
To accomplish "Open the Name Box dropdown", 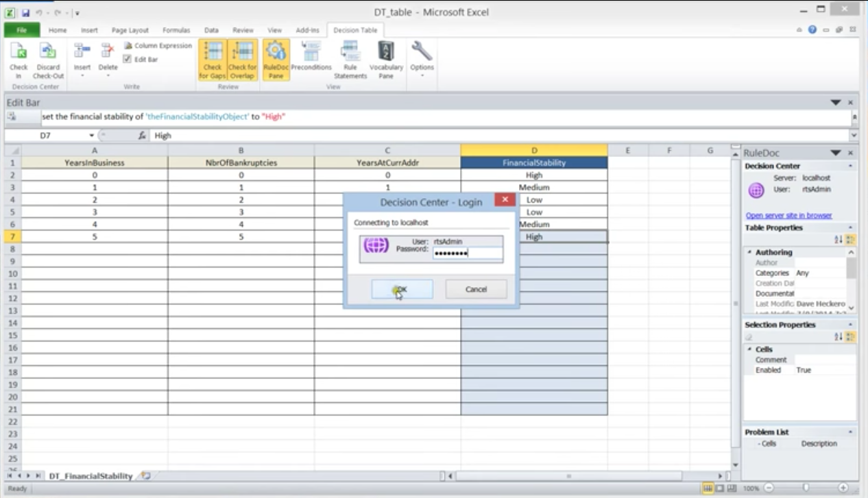I will point(91,136).
